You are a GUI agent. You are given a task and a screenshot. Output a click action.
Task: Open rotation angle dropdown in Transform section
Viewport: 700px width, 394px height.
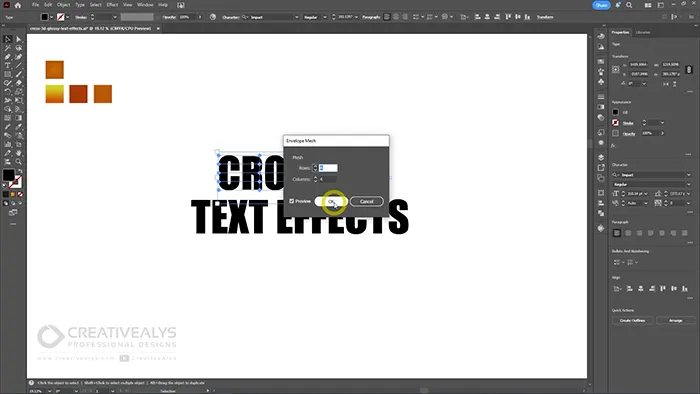click(x=644, y=83)
